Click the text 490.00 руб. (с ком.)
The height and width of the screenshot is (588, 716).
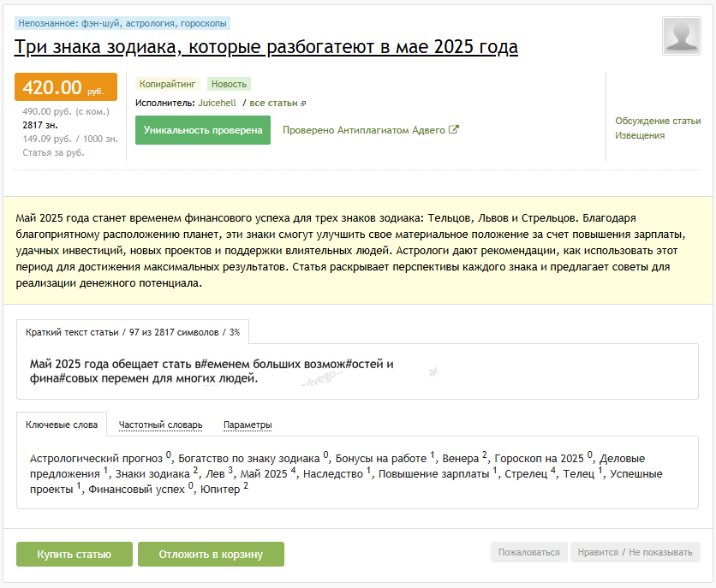pos(66,111)
